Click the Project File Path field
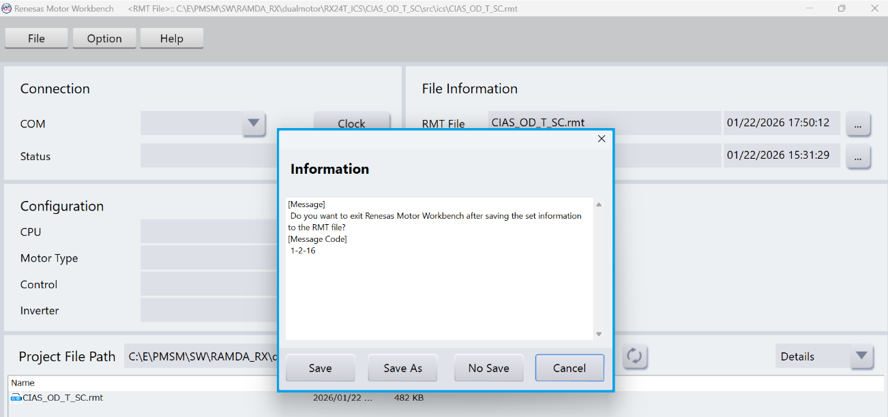The image size is (888, 417). [201, 356]
